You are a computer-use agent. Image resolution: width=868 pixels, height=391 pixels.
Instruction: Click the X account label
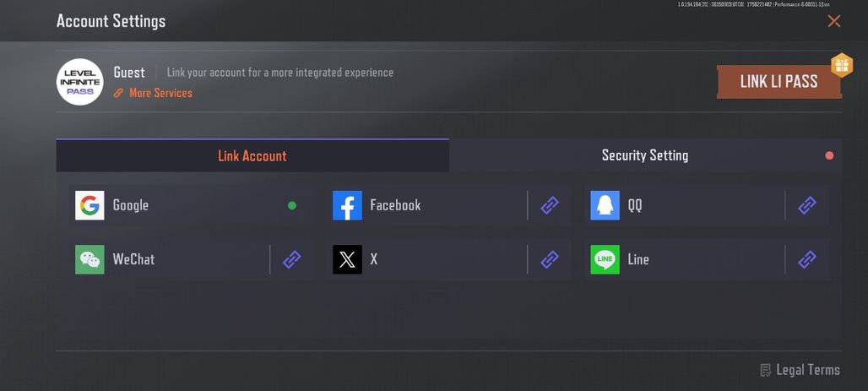point(374,259)
